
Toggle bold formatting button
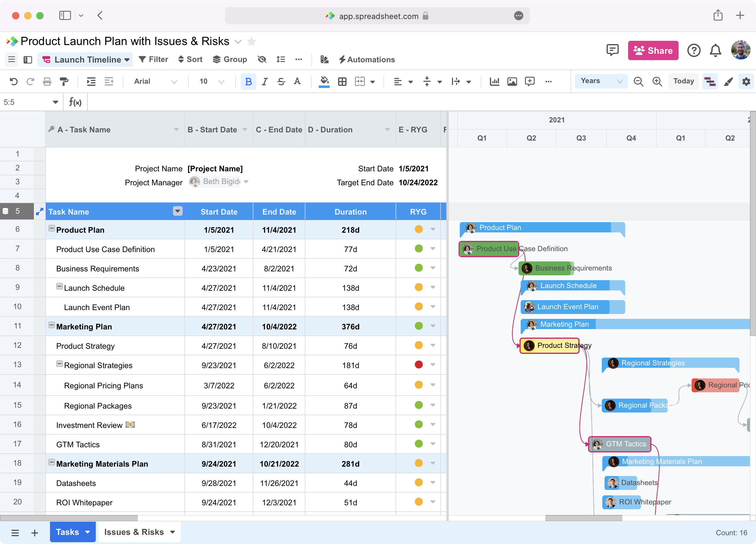tap(248, 81)
